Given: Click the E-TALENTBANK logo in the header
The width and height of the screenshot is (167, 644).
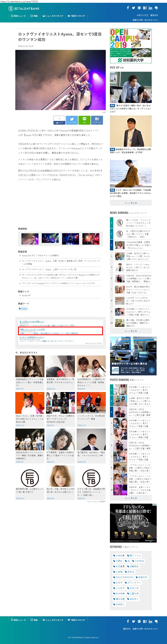Looking at the screenshot, I should pyautogui.click(x=24, y=8).
